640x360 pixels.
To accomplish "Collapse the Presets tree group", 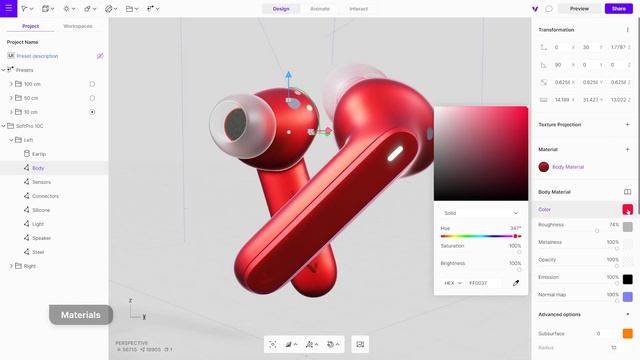I will tap(3, 70).
